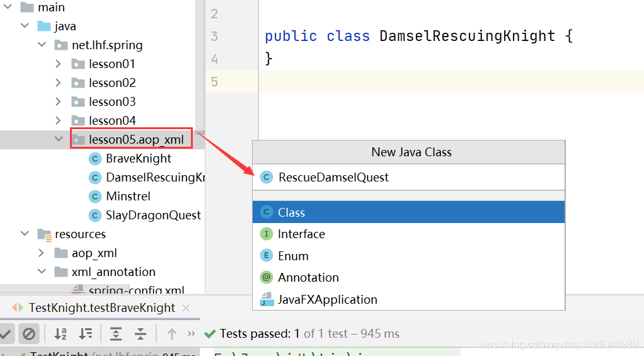This screenshot has height=356, width=644.
Task: Click the SlayDragonQuest class icon
Action: [x=95, y=215]
